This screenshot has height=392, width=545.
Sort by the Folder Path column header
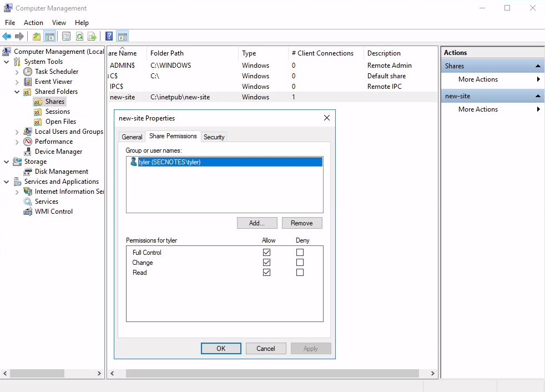click(x=192, y=53)
